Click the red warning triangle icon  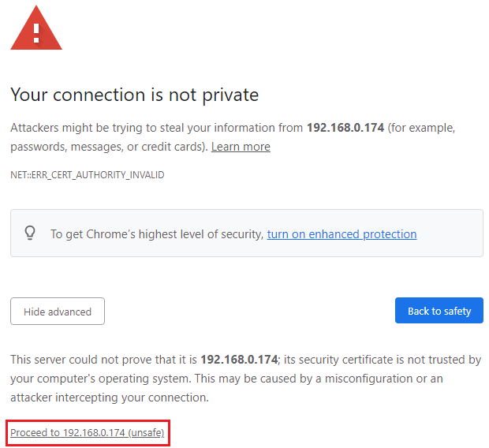(x=35, y=29)
